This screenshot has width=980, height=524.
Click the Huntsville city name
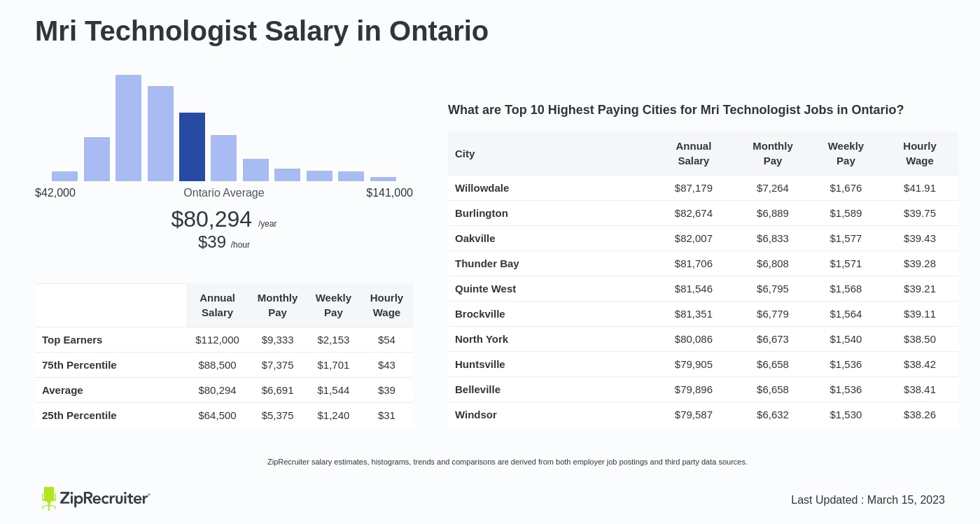click(x=480, y=364)
